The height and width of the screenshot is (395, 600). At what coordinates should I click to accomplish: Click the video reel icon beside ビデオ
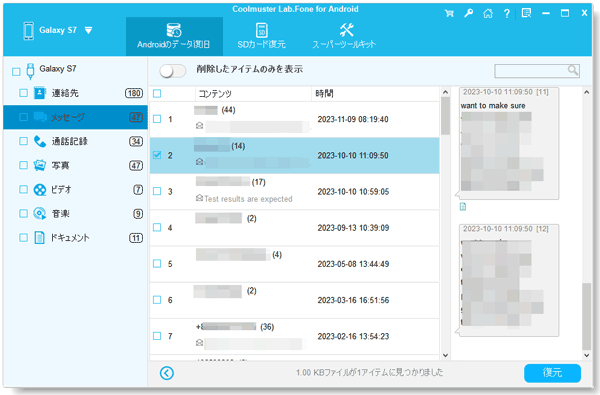pos(39,189)
